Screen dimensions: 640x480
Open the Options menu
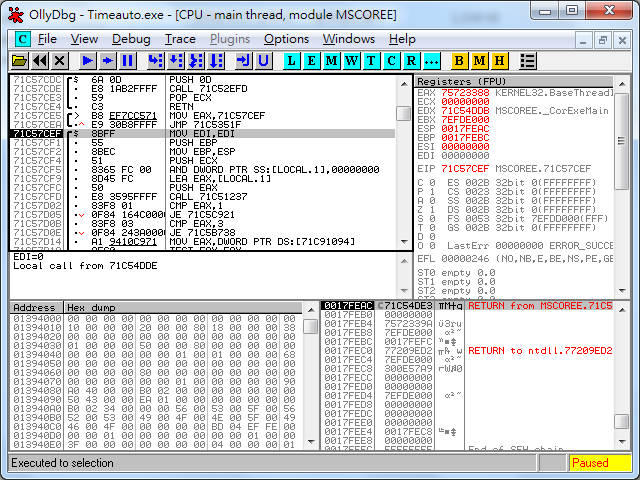coord(286,39)
